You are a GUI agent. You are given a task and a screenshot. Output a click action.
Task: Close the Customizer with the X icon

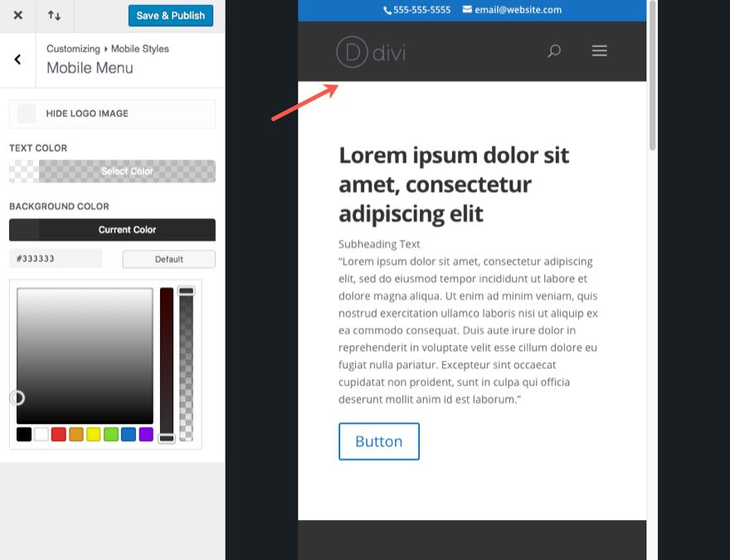tap(17, 15)
